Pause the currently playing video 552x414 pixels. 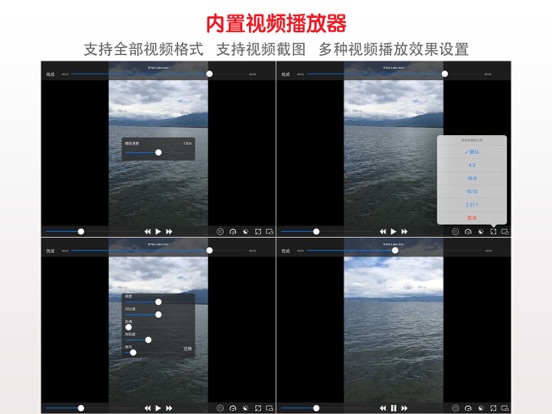(394, 408)
